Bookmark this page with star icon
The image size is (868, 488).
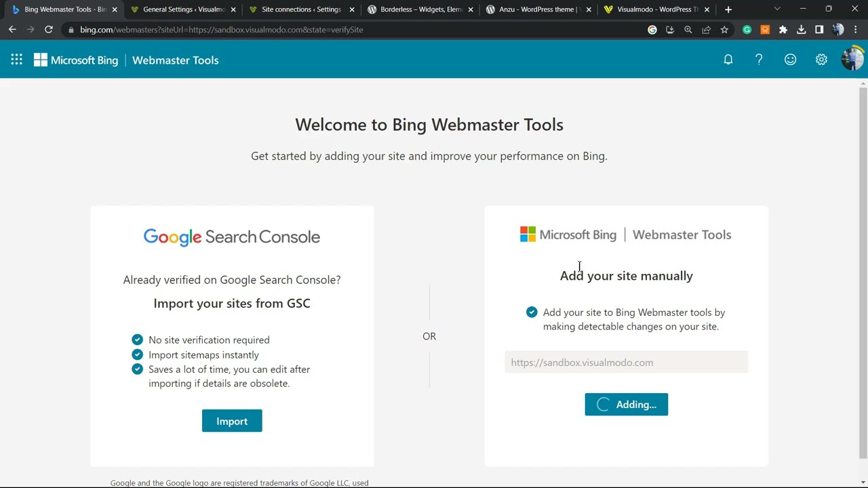coord(724,30)
